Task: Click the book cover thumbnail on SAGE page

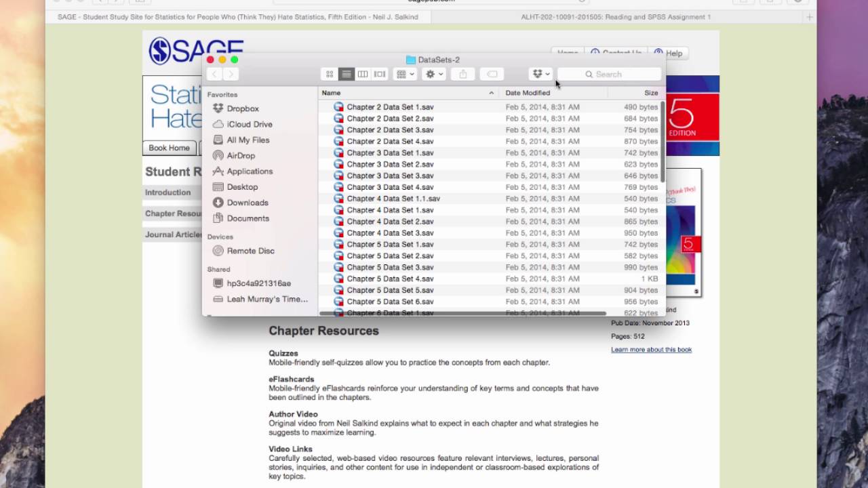Action: pos(684,232)
